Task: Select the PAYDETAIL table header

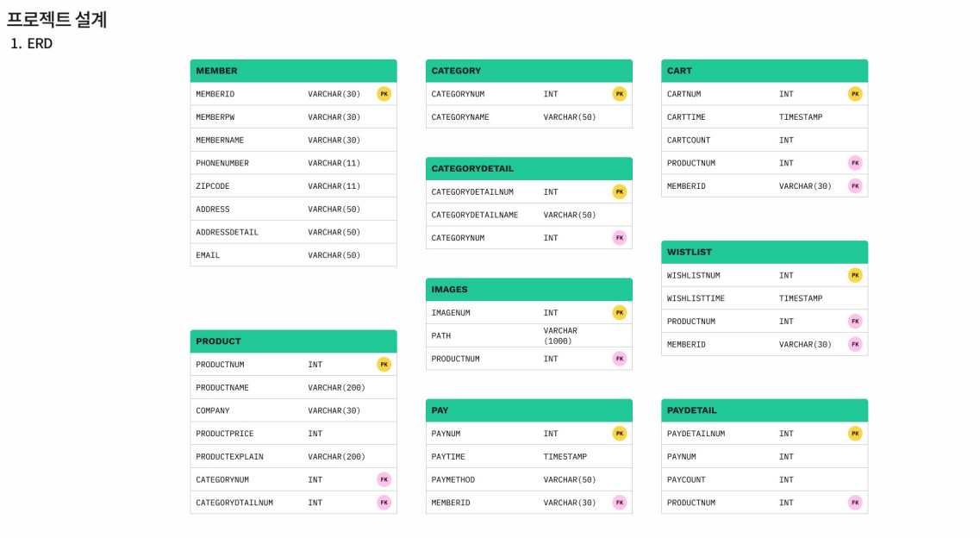Action: click(765, 410)
